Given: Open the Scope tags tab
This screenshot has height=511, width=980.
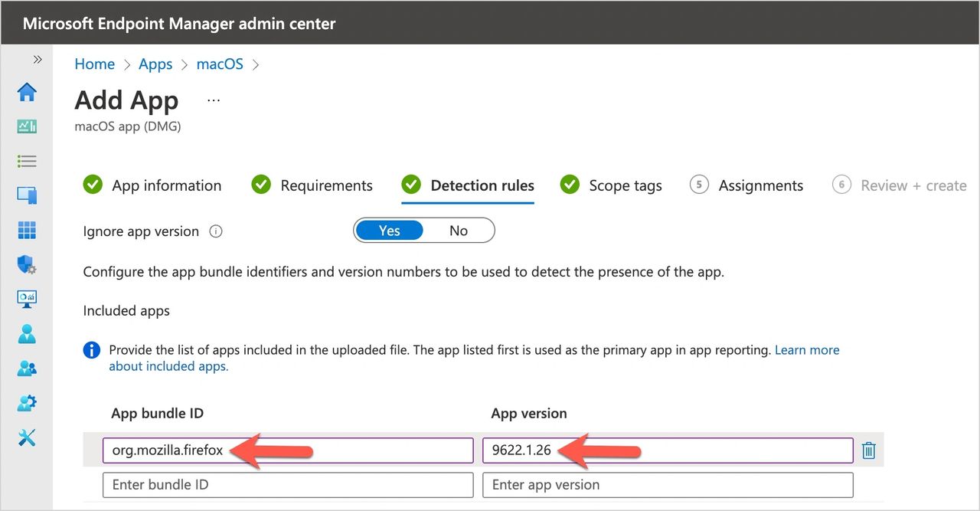Looking at the screenshot, I should click(x=625, y=185).
